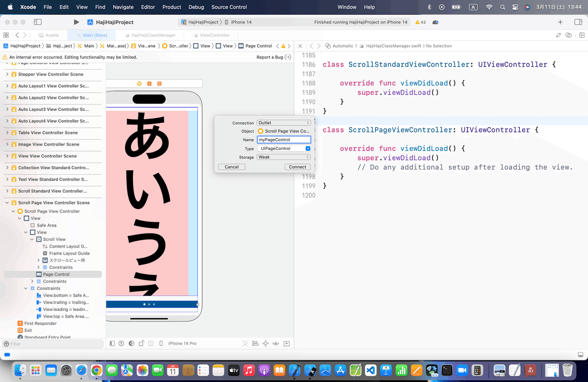Open the Connection Outlet dropdown

(x=284, y=123)
